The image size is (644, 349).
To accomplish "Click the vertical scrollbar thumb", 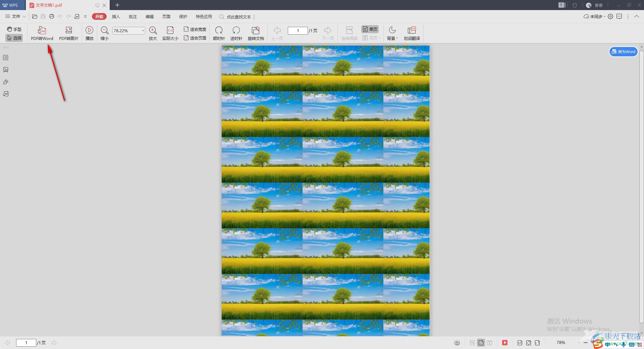I will 641,186.
